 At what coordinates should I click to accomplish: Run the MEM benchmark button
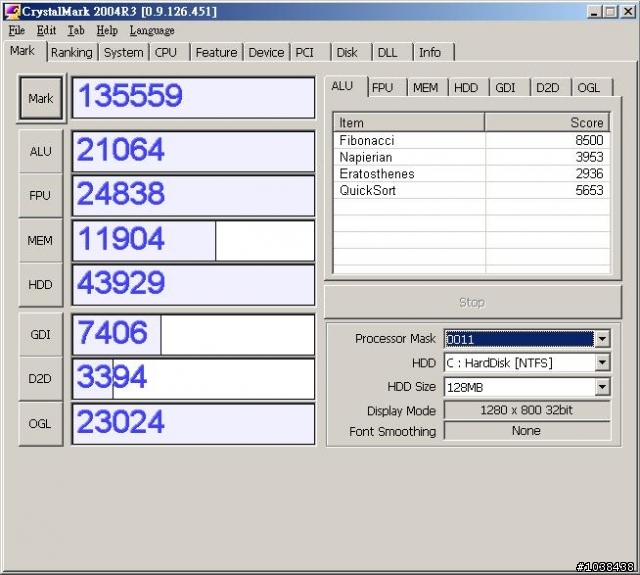click(41, 240)
